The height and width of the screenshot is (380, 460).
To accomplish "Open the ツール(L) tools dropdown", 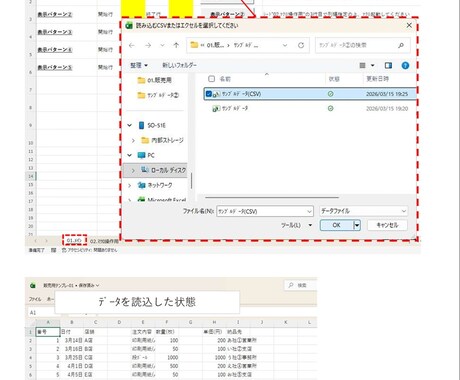I will click(x=296, y=225).
